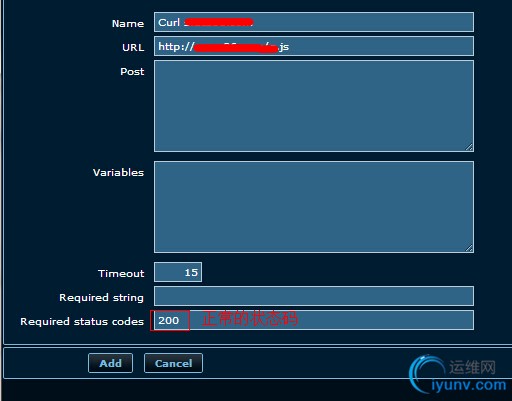Click the Variables label

point(118,172)
